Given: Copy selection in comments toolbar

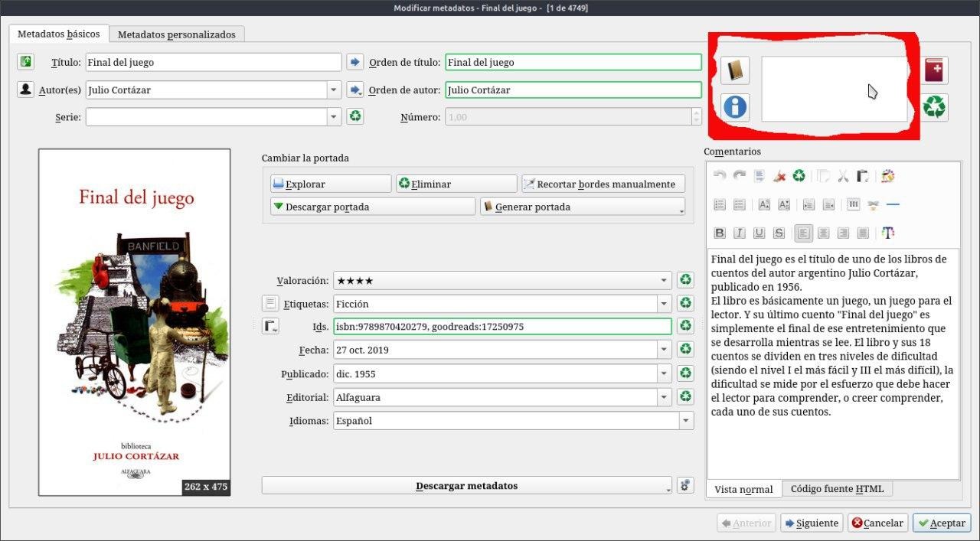Looking at the screenshot, I should pyautogui.click(x=823, y=176).
